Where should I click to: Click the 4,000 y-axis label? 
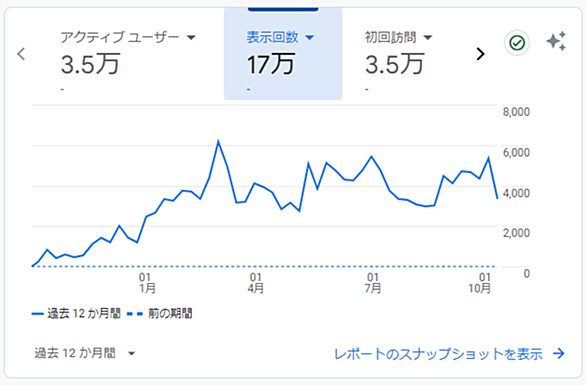(516, 193)
